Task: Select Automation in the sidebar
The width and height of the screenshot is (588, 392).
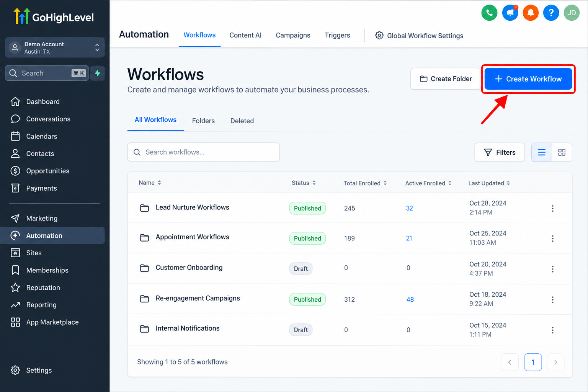Action: [x=52, y=235]
